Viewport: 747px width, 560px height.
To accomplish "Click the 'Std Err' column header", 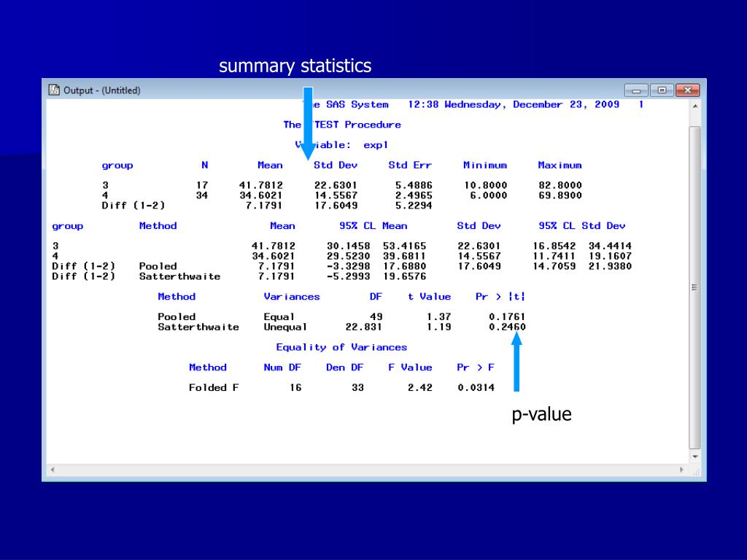I will pos(410,166).
